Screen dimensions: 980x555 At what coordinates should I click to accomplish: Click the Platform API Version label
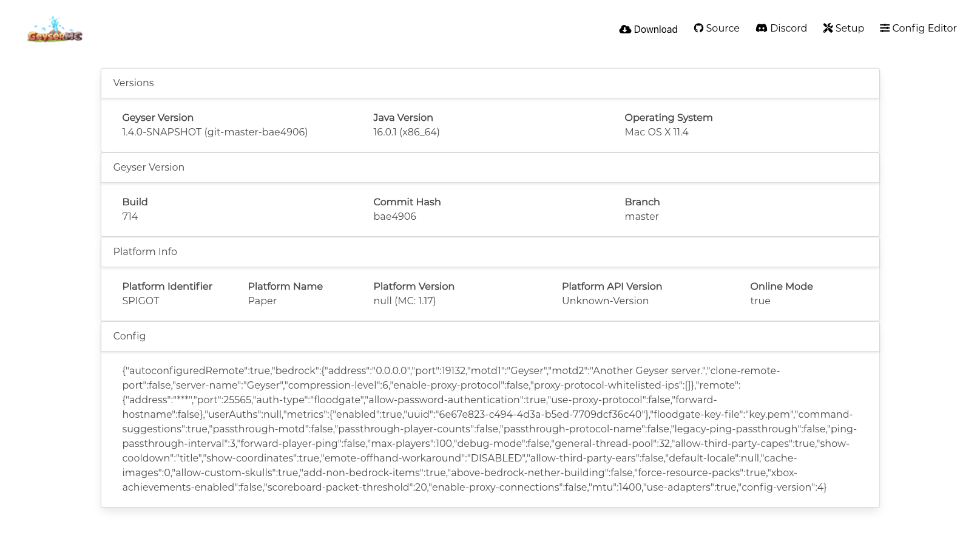click(612, 287)
